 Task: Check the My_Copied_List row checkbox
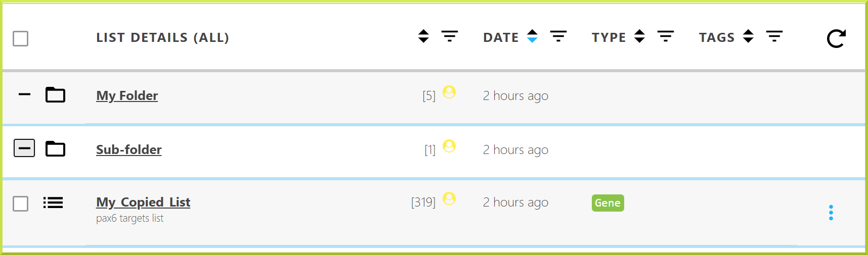click(x=21, y=203)
